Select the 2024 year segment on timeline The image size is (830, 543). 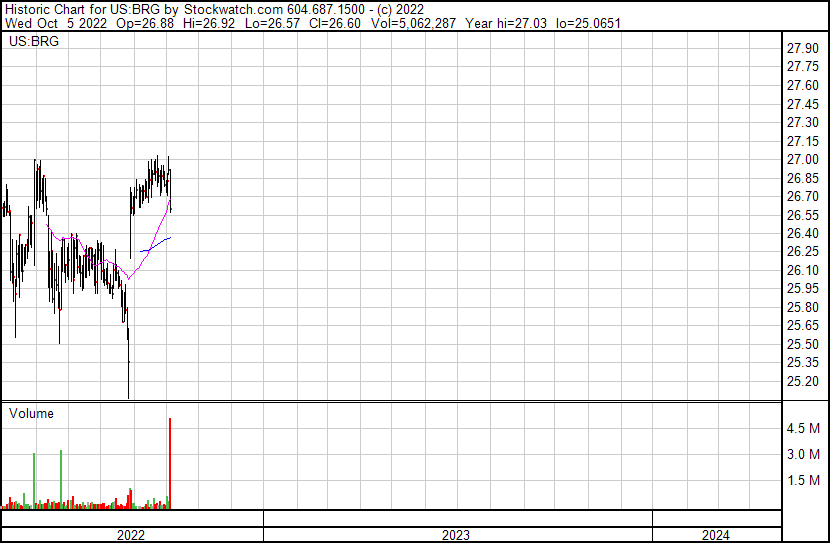coord(715,535)
